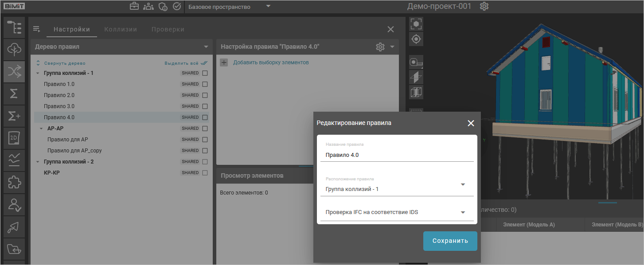Screen dimensions: 644x265
Task: Open the Расположение правила dropdown
Action: [x=463, y=185]
